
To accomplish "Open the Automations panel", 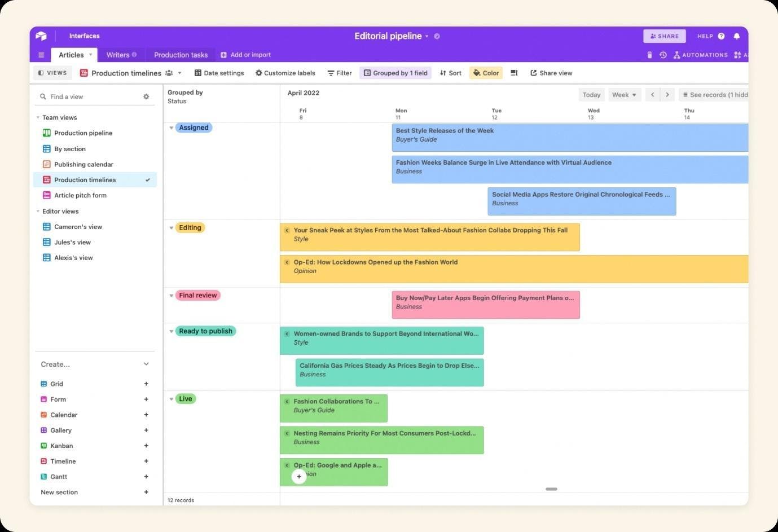I will click(x=701, y=55).
